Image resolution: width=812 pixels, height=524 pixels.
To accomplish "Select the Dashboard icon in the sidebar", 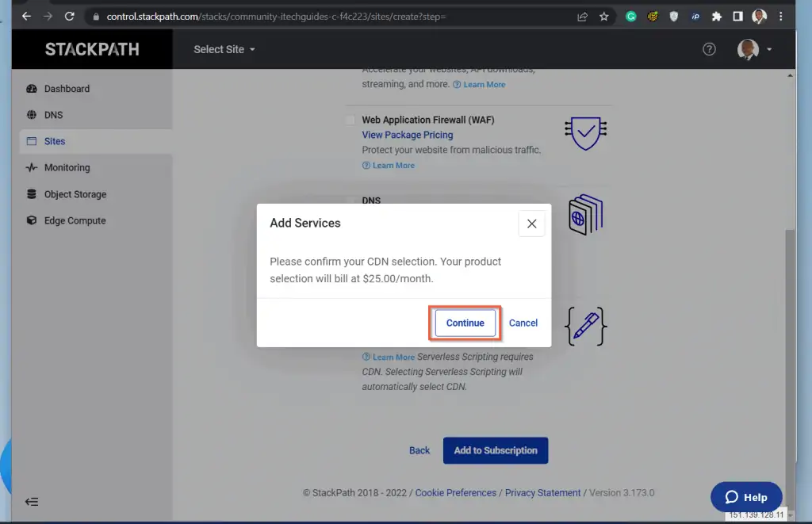I will (x=30, y=88).
